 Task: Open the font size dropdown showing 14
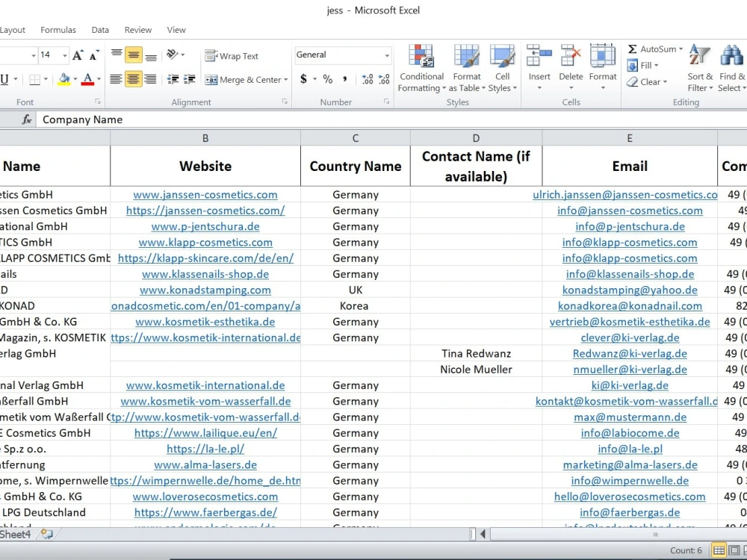(64, 55)
